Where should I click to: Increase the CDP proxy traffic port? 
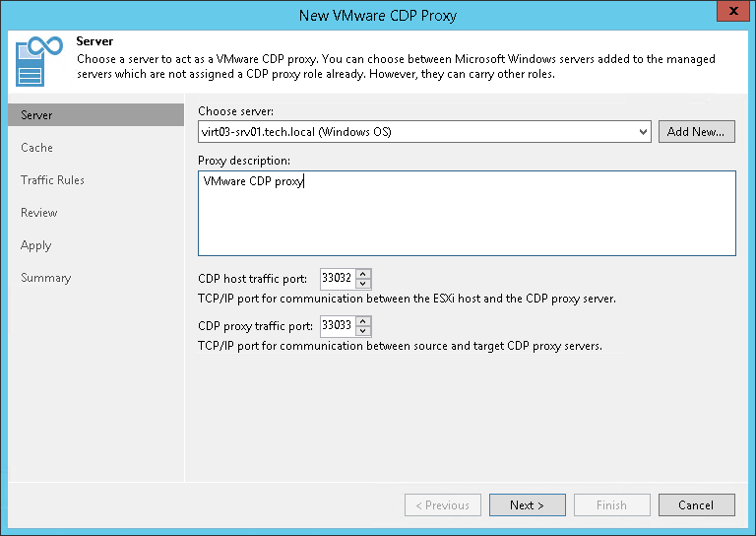(x=363, y=320)
